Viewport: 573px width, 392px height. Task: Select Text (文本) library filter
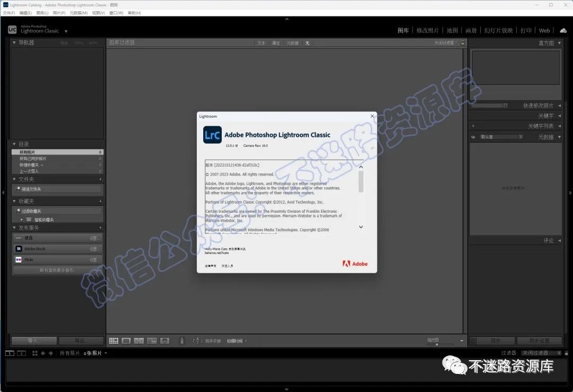[261, 43]
